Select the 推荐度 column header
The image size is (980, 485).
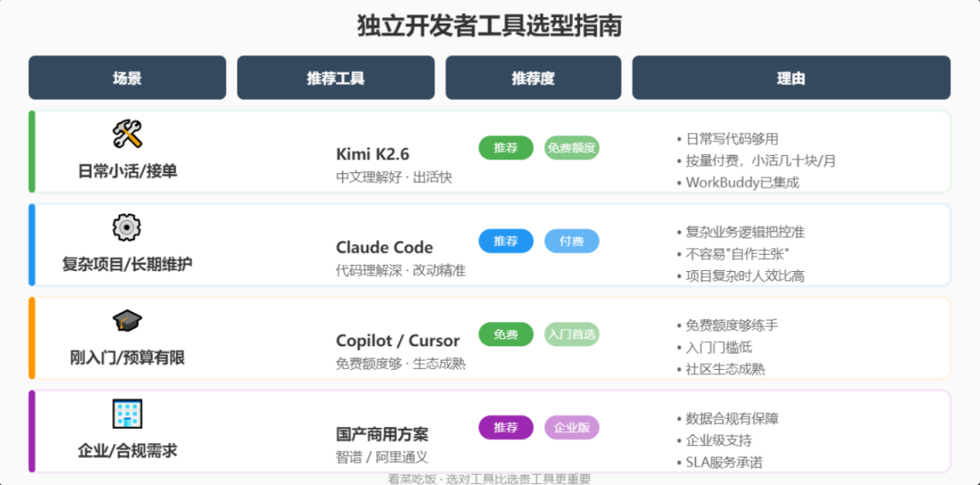coord(534,78)
